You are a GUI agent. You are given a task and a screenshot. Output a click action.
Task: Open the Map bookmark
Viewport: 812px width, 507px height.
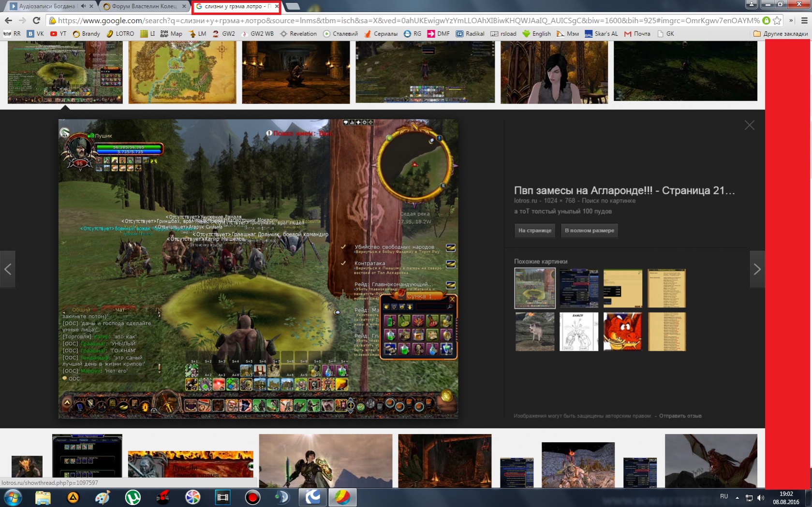171,34
